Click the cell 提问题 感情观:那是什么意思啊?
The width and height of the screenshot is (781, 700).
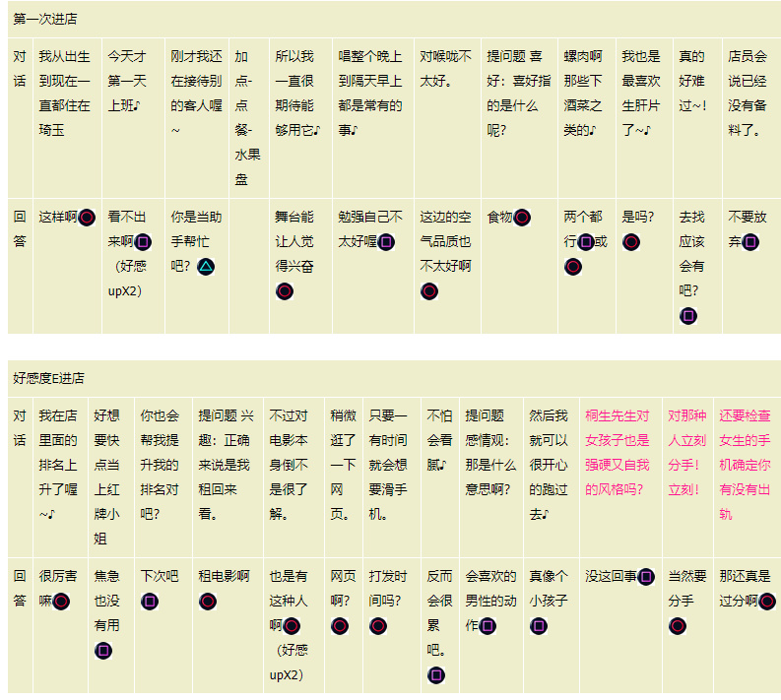pyautogui.click(x=491, y=477)
